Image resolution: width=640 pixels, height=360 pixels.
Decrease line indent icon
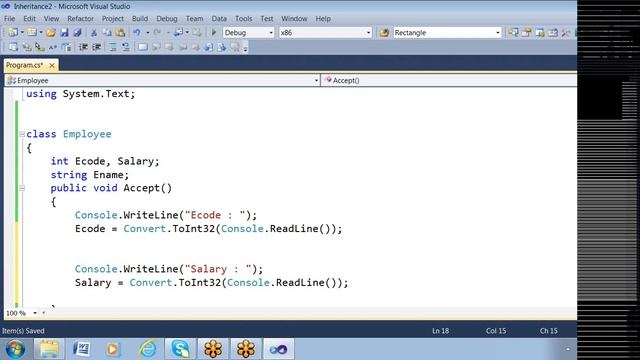coord(84,47)
